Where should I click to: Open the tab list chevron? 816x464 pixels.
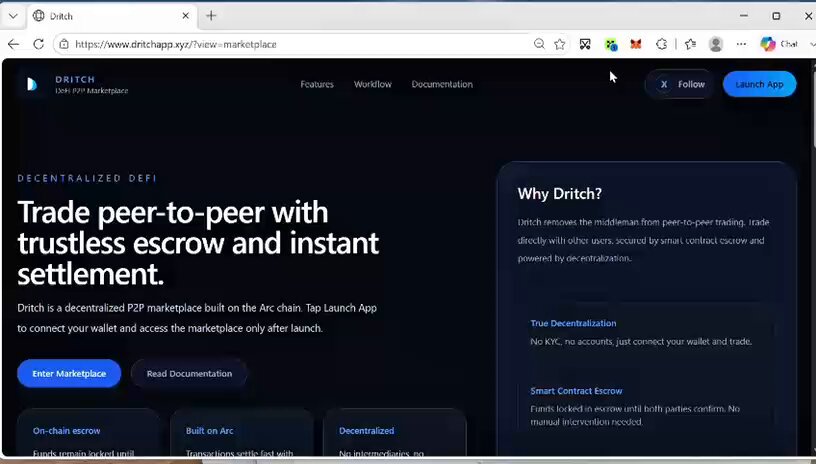point(13,16)
